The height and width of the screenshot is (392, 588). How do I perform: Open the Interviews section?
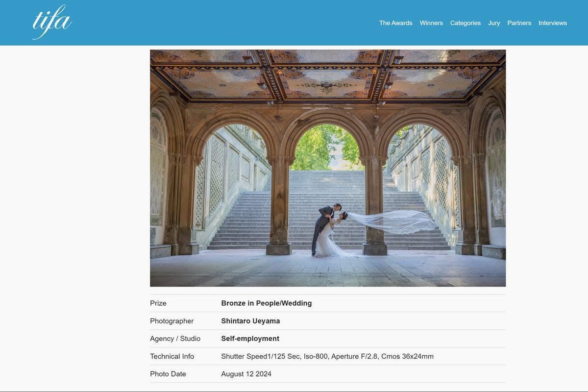(552, 23)
